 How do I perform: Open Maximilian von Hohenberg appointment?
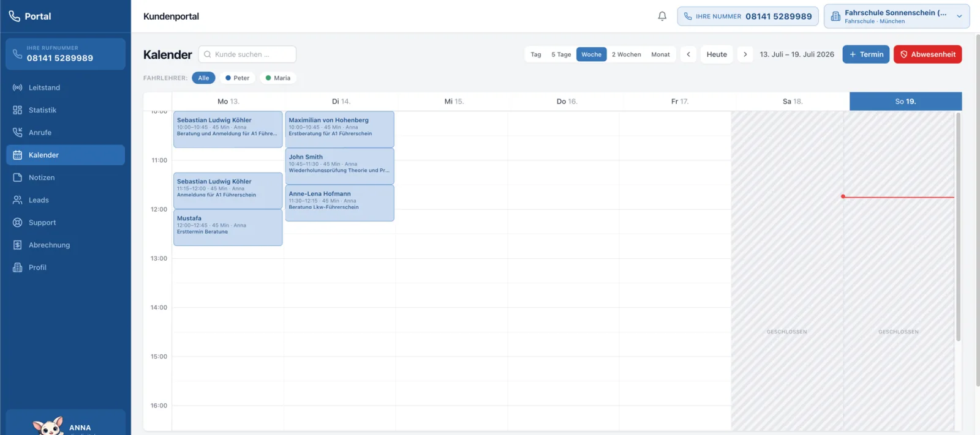[x=340, y=129]
